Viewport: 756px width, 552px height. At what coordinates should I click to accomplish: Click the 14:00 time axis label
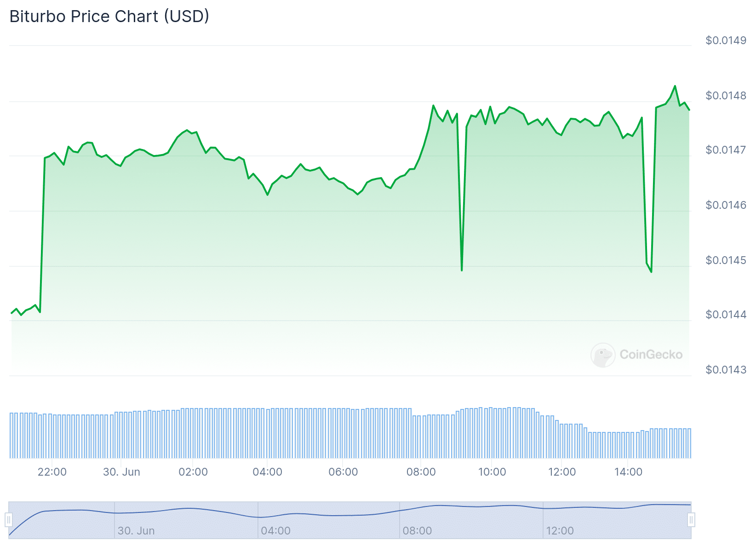pos(628,472)
